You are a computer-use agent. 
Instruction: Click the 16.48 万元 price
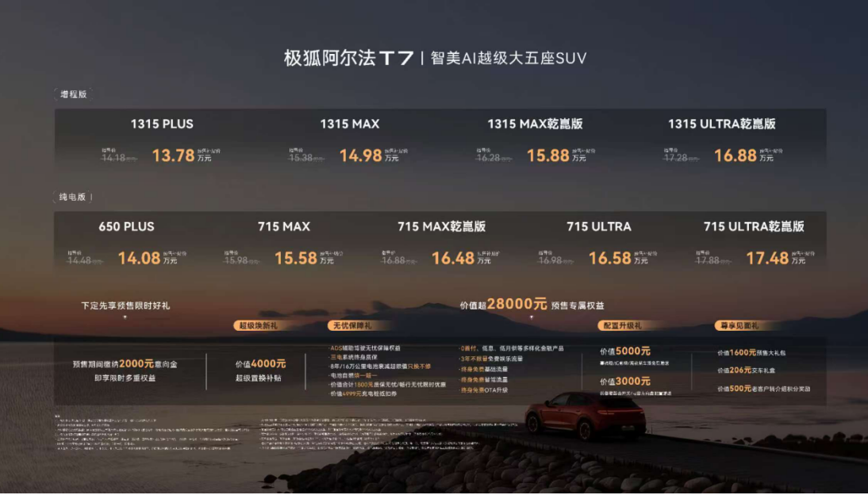point(461,258)
